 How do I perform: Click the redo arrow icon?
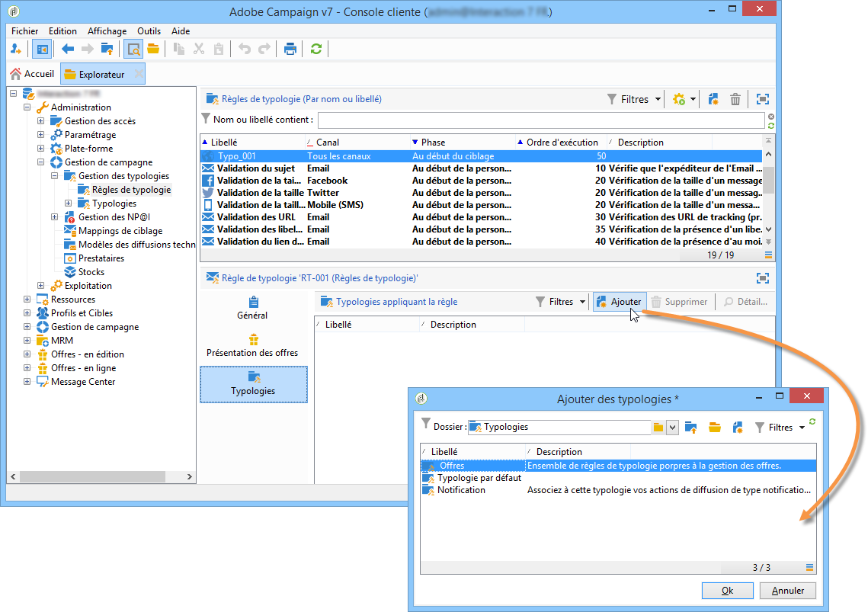(264, 50)
